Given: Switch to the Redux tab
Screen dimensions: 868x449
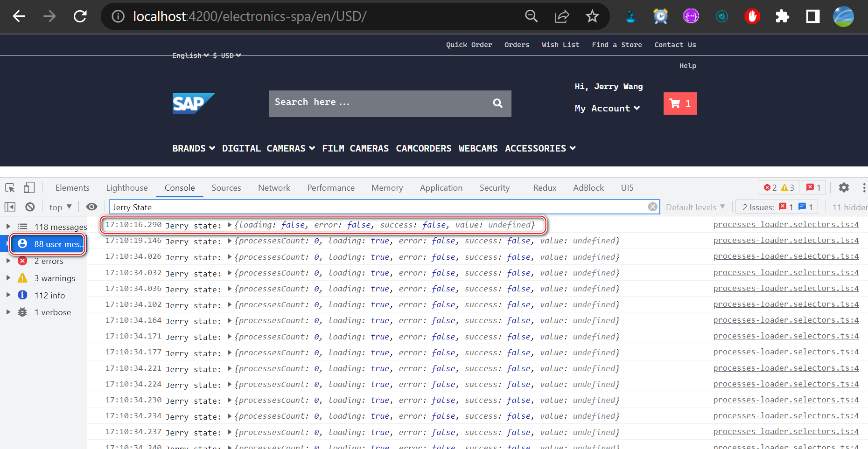Looking at the screenshot, I should click(x=545, y=187).
